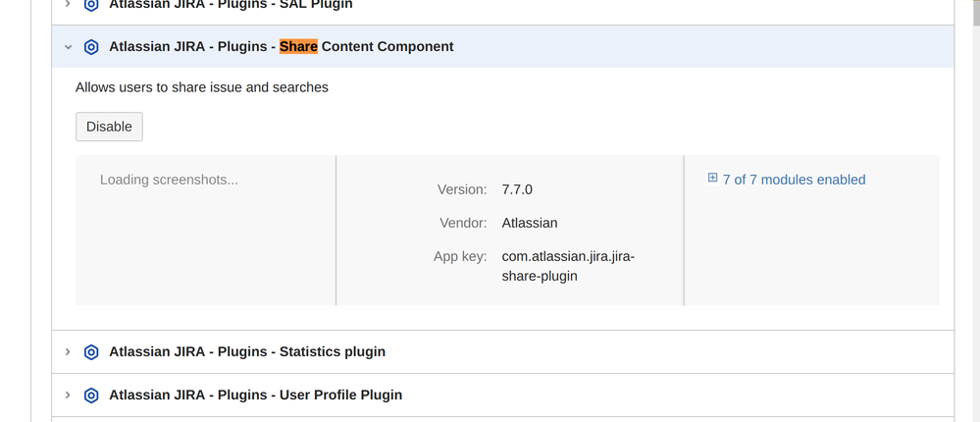Click the version number 7.7.0
The image size is (980, 422).
pos(517,189)
